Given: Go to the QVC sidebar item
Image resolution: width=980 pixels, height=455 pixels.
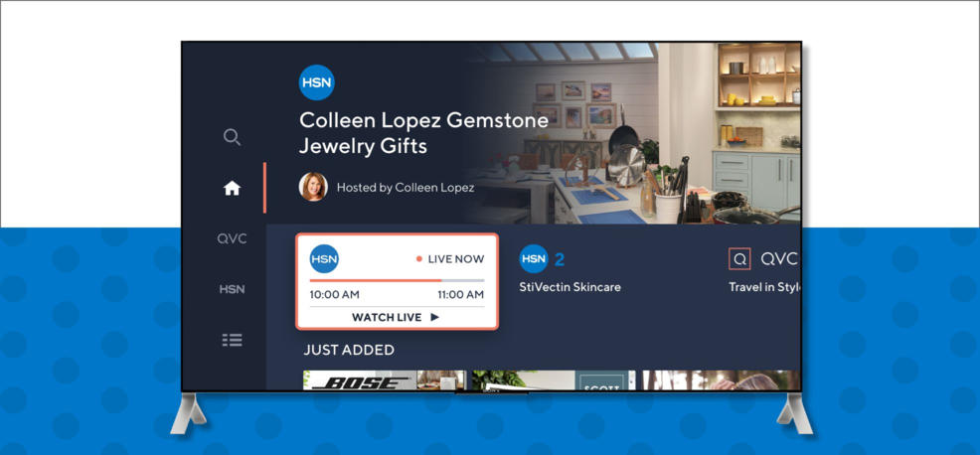Looking at the screenshot, I should 232,238.
